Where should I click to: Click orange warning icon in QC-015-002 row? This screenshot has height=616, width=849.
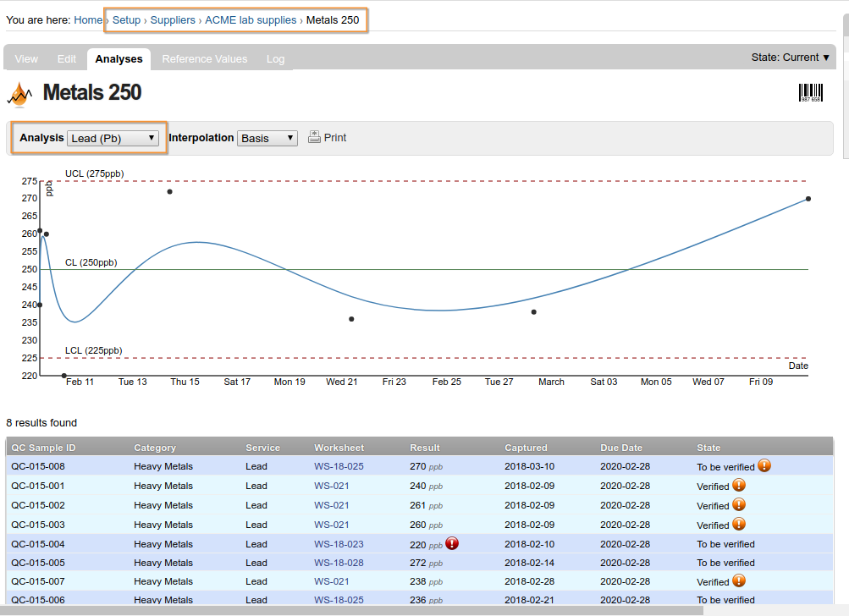(x=739, y=504)
